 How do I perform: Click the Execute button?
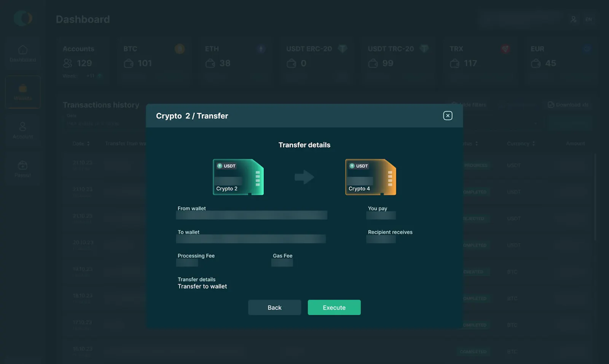pyautogui.click(x=334, y=307)
